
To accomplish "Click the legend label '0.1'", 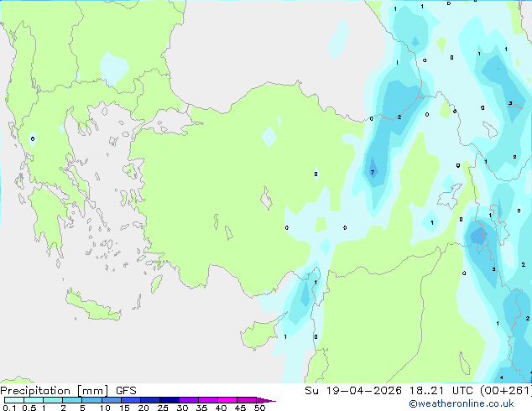I will pos(9,408).
